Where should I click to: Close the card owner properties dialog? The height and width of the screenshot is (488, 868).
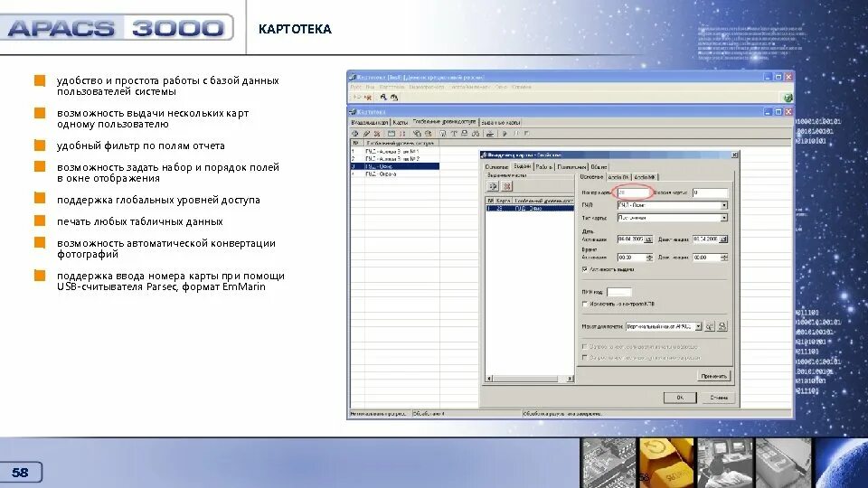734,155
